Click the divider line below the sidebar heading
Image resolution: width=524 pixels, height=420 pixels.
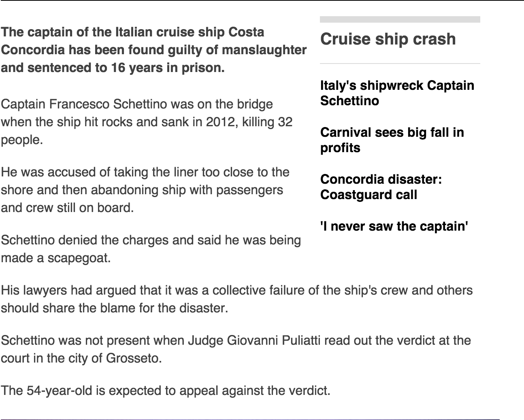400,64
